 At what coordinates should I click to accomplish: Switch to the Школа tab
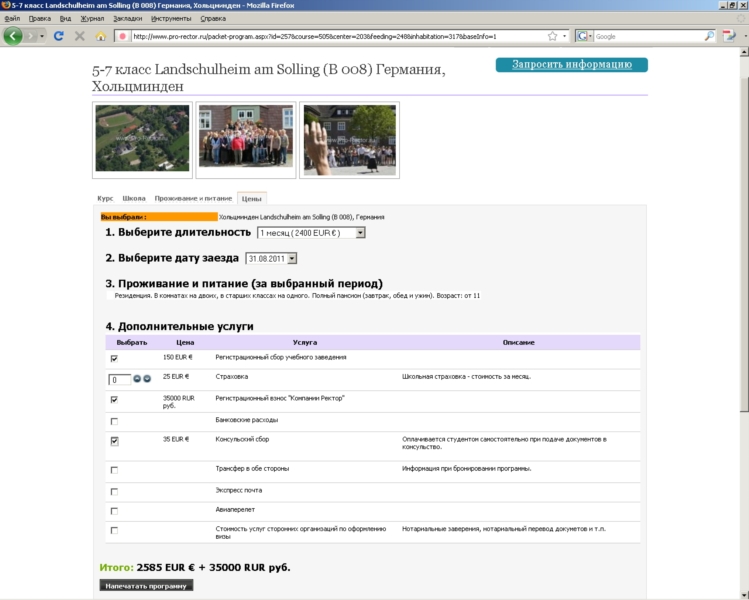point(134,198)
